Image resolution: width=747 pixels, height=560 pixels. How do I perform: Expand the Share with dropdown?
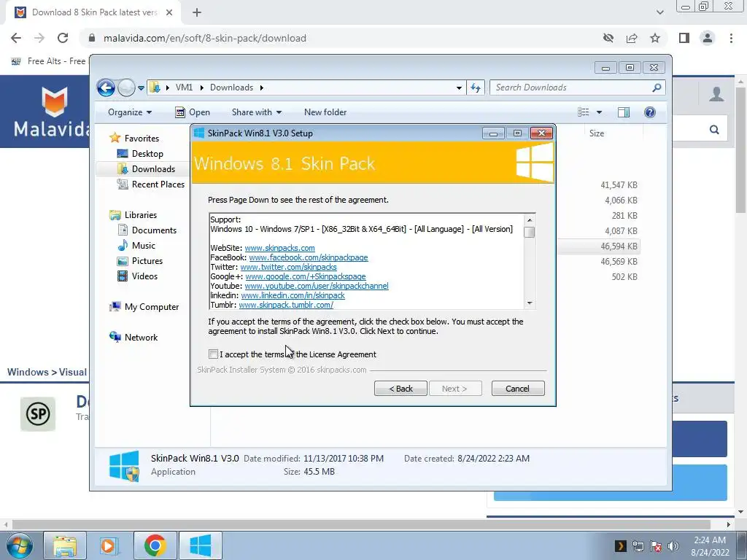(256, 112)
